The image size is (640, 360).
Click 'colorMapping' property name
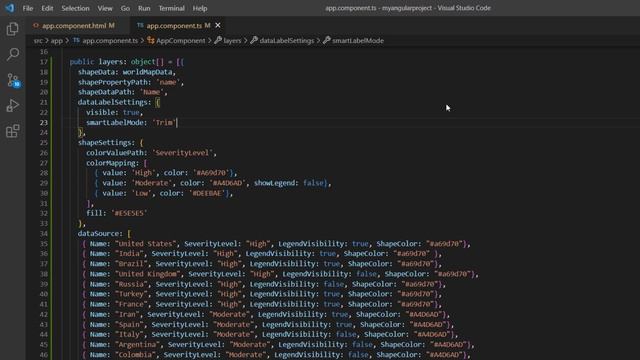tap(111, 163)
